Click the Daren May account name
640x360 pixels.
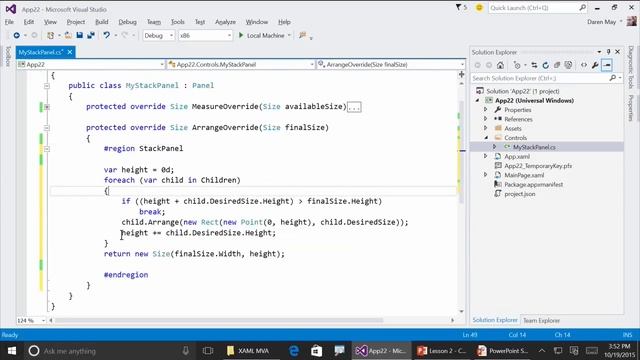coord(601,22)
